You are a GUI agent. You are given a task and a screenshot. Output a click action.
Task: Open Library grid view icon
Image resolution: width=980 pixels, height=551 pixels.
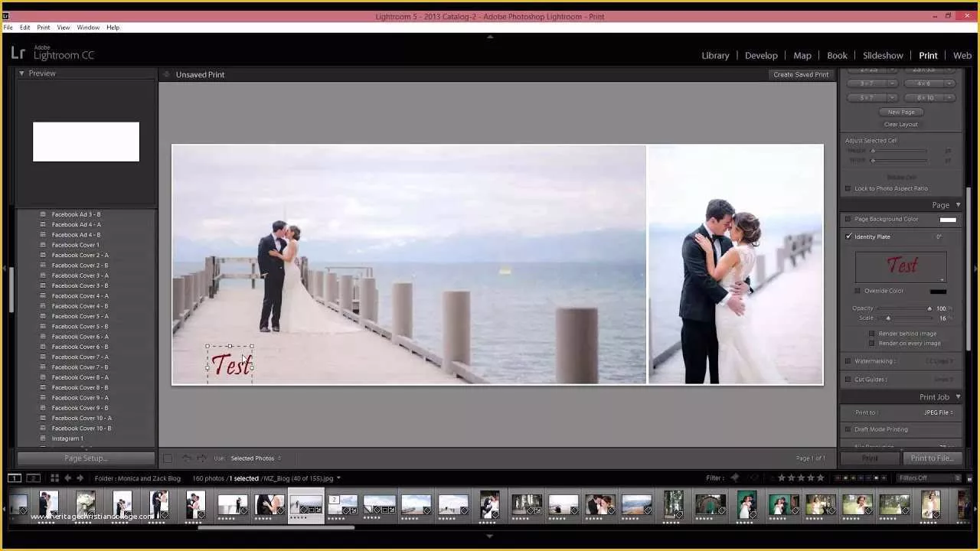coord(54,478)
